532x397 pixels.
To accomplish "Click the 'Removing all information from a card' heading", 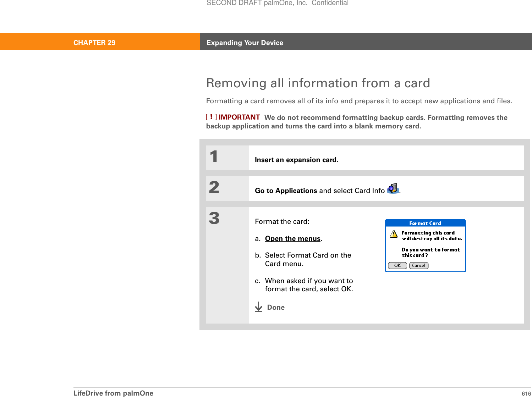I will tap(318, 83).
